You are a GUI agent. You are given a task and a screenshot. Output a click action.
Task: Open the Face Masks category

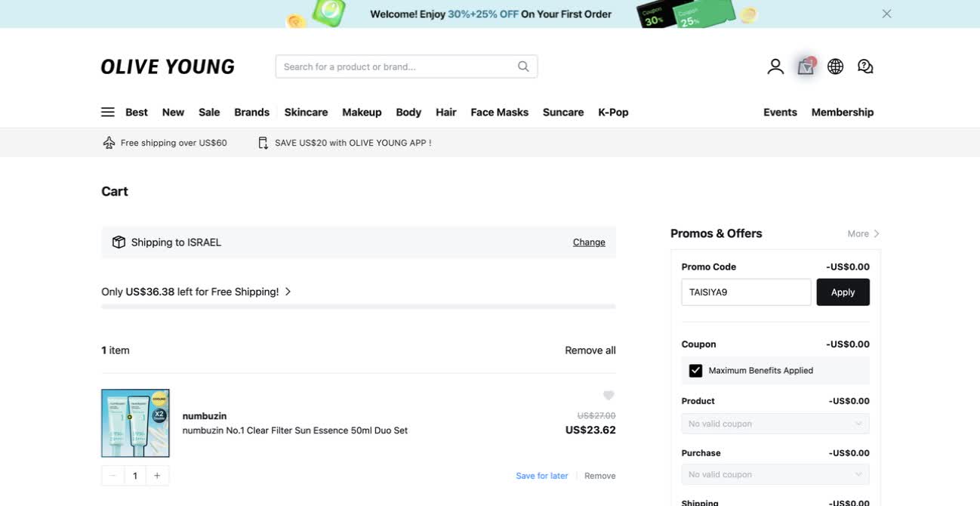coord(499,112)
